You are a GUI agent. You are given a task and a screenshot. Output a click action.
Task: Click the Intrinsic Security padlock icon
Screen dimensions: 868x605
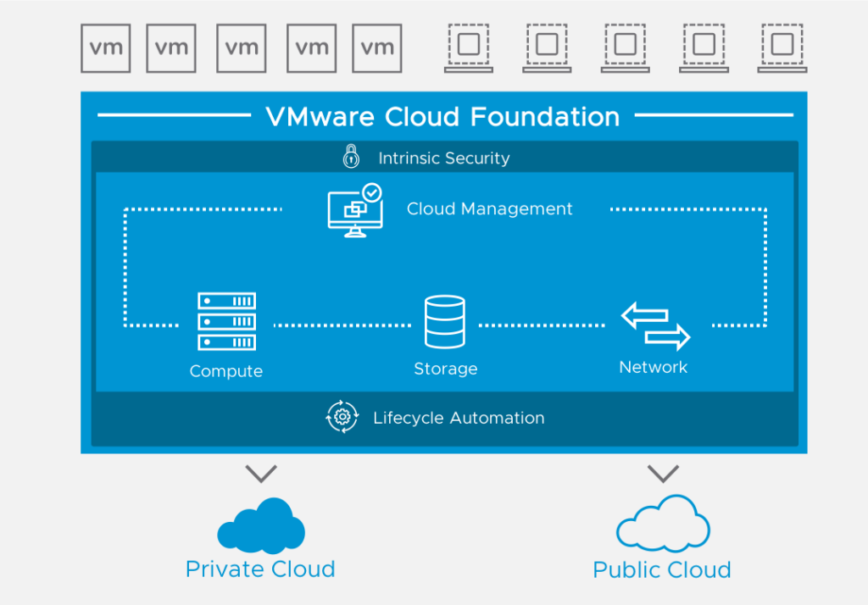click(351, 158)
